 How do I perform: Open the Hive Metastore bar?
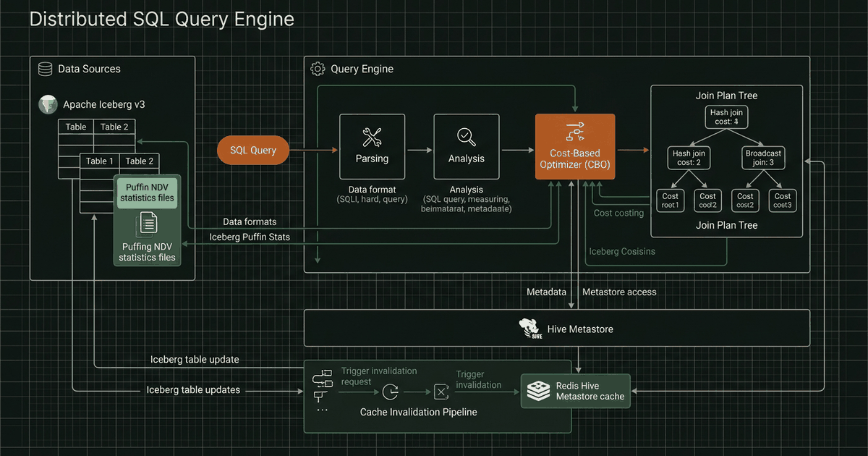556,329
